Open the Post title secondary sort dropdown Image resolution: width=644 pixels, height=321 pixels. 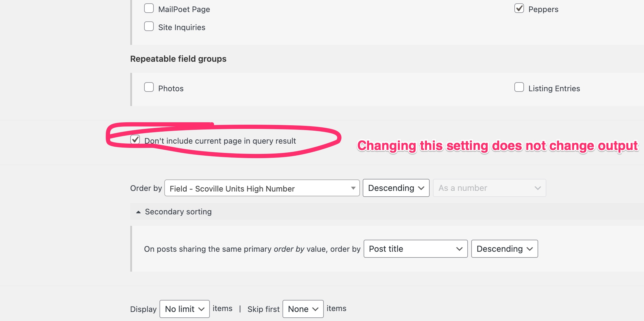click(416, 249)
